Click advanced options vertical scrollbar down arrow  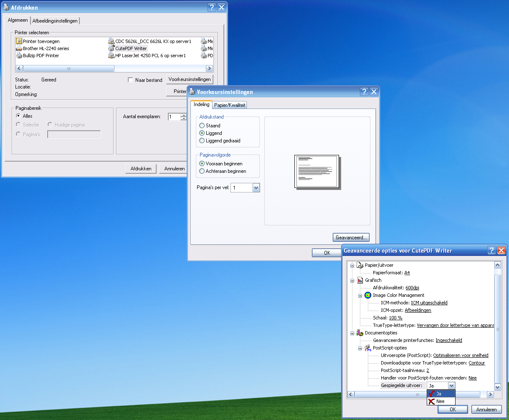tap(497, 387)
